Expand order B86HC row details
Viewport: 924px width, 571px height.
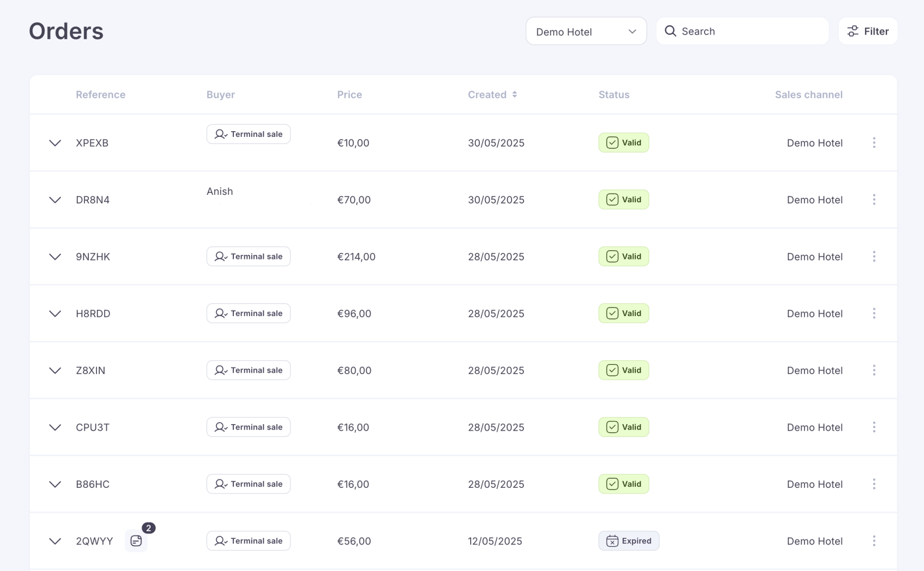(x=55, y=484)
